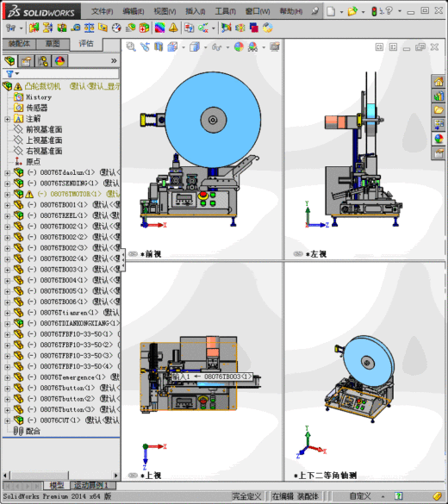
Task: Toggle link icon beside 前视 label
Action: point(133,254)
